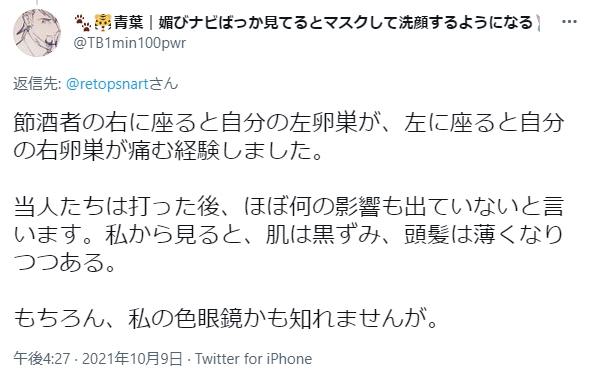Click the tweet line starting 節酒者の右に座ると
Screen dimensions: 591x377
pos(289,123)
